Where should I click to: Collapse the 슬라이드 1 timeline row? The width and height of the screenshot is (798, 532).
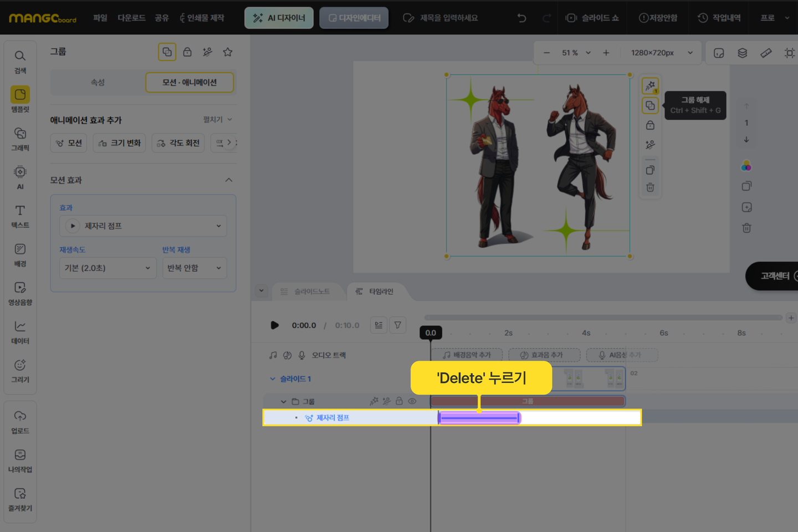[273, 379]
